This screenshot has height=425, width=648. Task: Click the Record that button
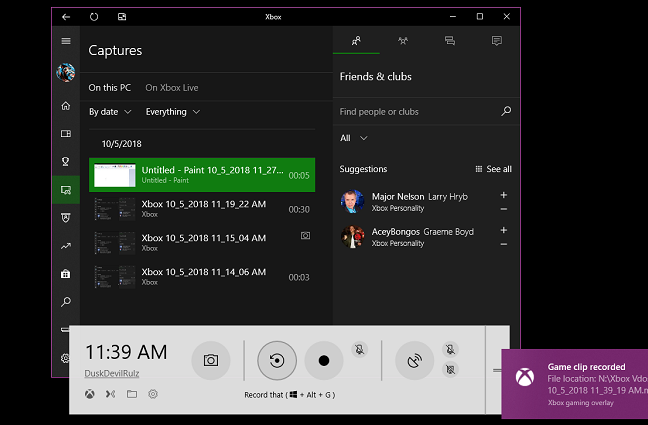pos(277,361)
